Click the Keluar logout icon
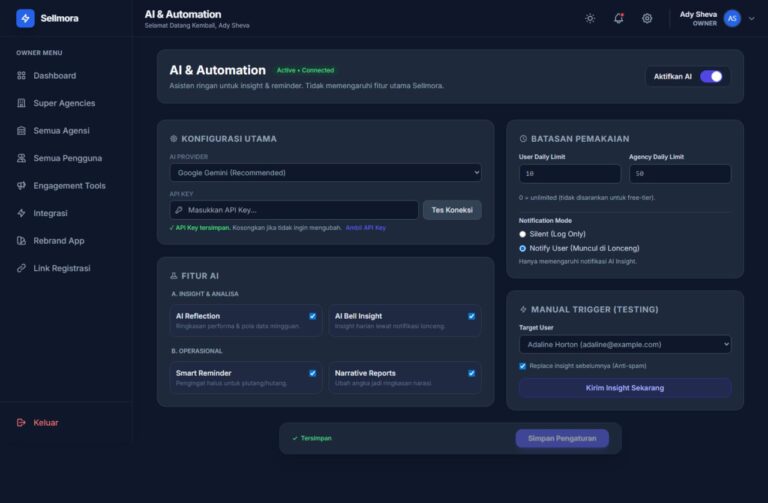The image size is (768, 503). [21, 422]
